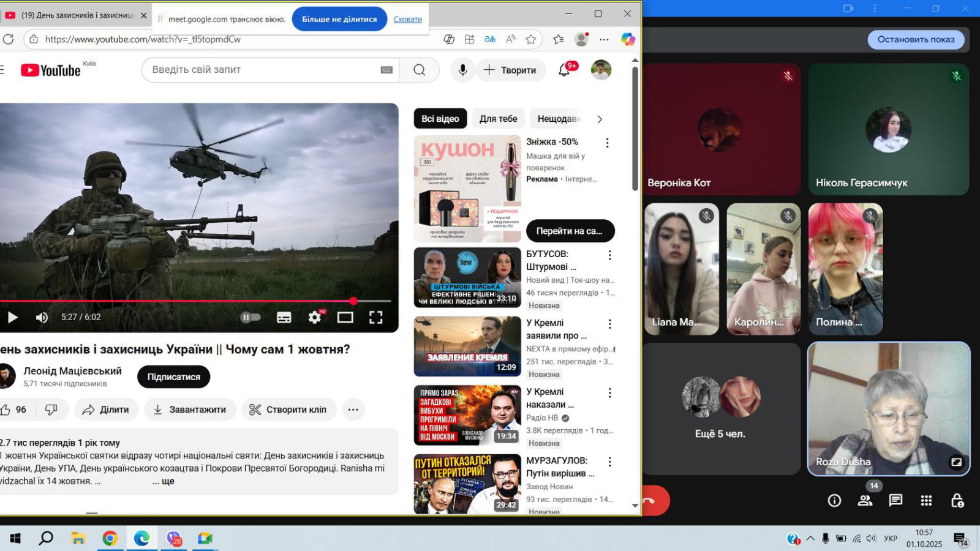Dislike the video with thumbs down
This screenshot has height=551, width=980.
tap(51, 410)
